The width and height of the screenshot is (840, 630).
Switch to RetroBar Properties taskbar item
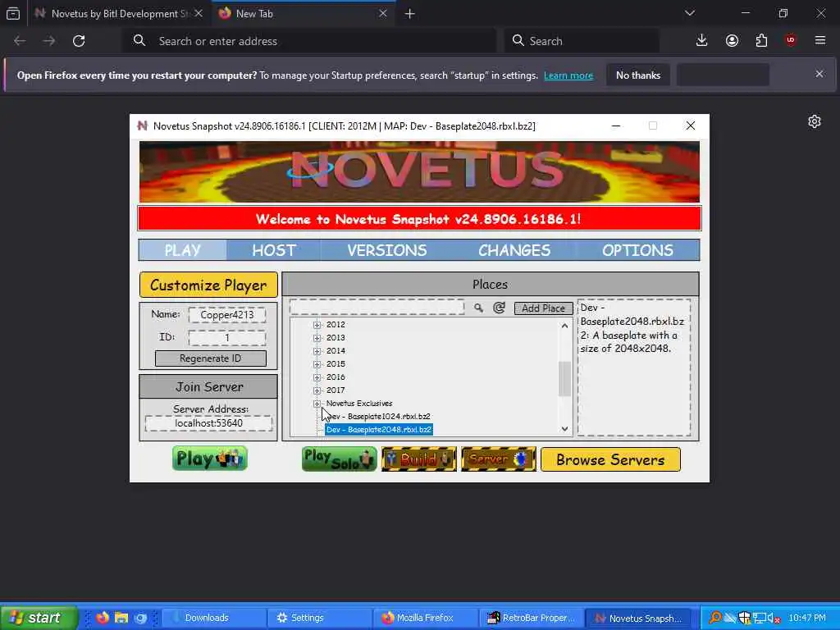(x=531, y=618)
